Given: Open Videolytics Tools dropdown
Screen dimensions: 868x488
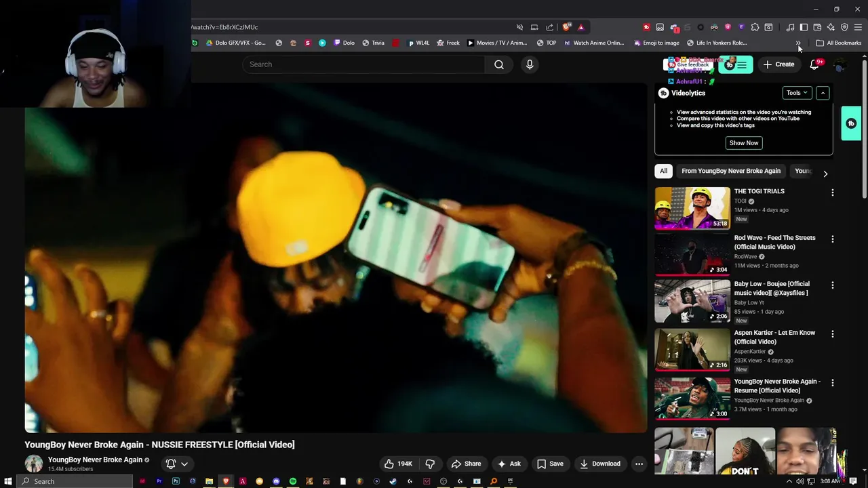Looking at the screenshot, I should [x=797, y=93].
